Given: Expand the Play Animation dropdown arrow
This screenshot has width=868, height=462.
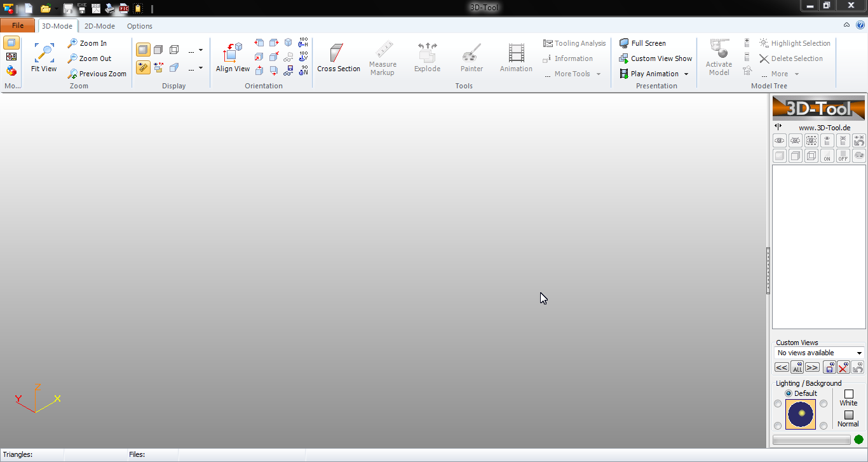Looking at the screenshot, I should click(x=686, y=74).
